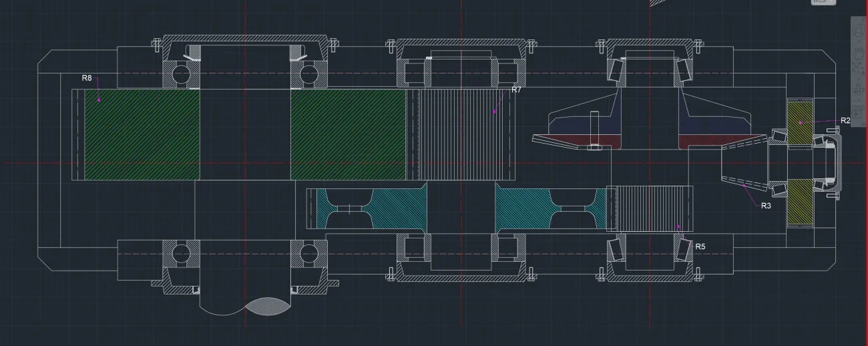
Task: Pick the vertical-lined pinion near R5
Action: coord(653,208)
